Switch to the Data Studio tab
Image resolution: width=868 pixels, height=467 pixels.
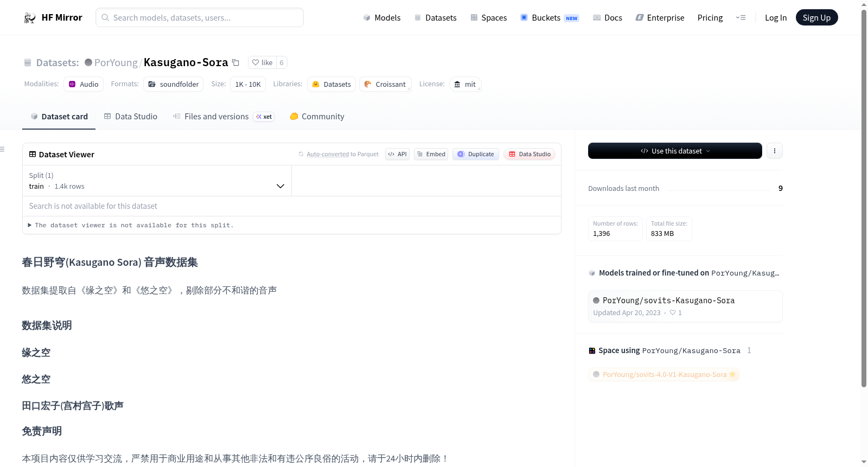[x=131, y=116]
